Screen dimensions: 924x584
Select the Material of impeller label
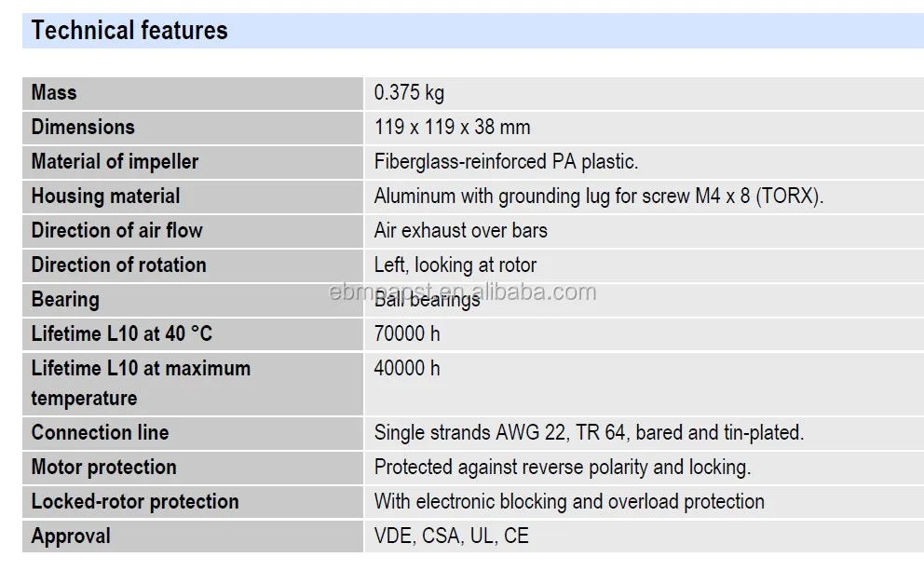pos(115,162)
